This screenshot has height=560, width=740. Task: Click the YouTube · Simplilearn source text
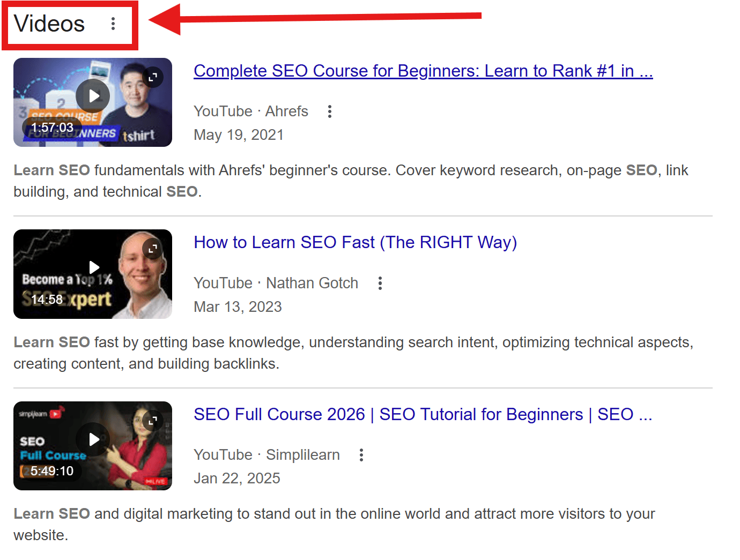267,455
